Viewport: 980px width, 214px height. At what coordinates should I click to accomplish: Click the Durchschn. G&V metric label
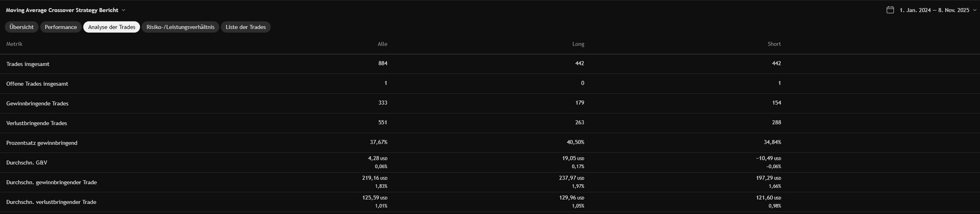click(x=27, y=163)
